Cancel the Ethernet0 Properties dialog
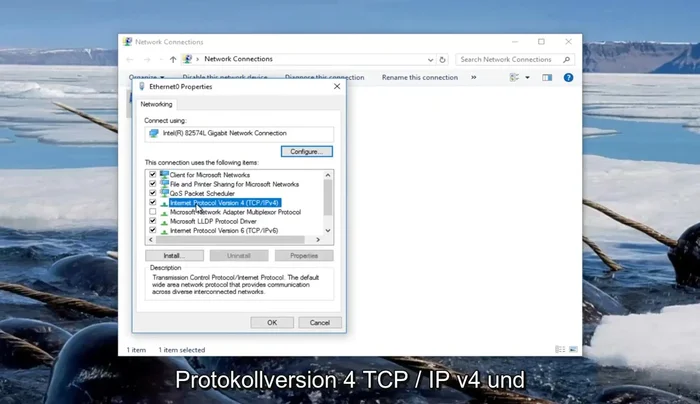The width and height of the screenshot is (700, 404). [320, 323]
